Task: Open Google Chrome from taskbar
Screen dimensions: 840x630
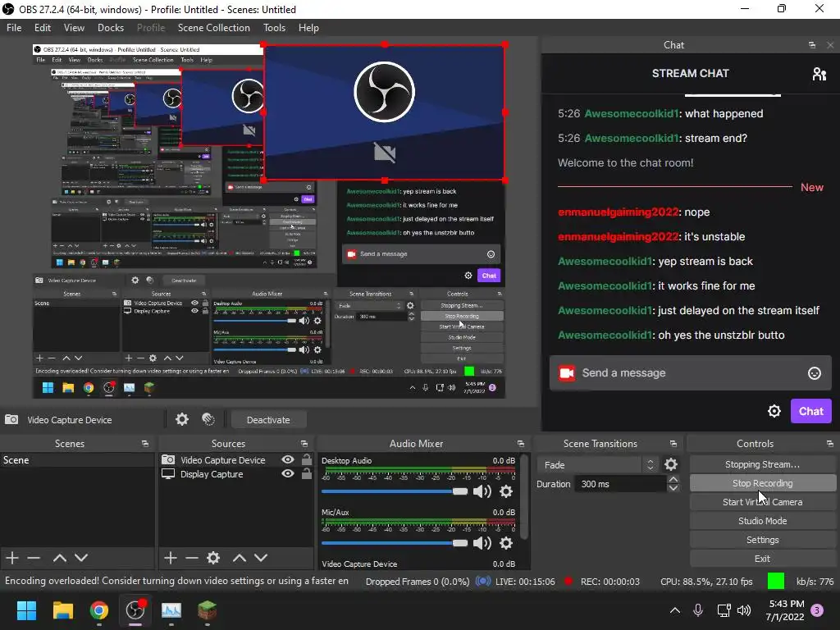Action: click(x=99, y=610)
